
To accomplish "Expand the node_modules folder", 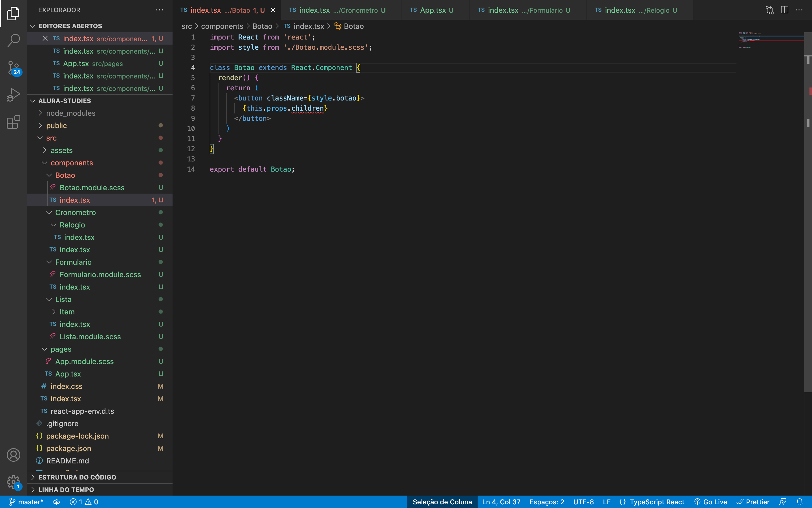I will tap(100, 113).
